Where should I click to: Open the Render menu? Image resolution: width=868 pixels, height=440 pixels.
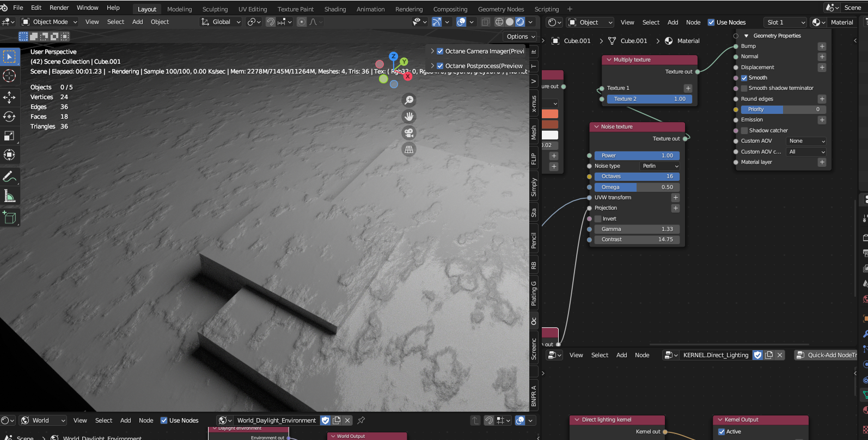(x=59, y=8)
